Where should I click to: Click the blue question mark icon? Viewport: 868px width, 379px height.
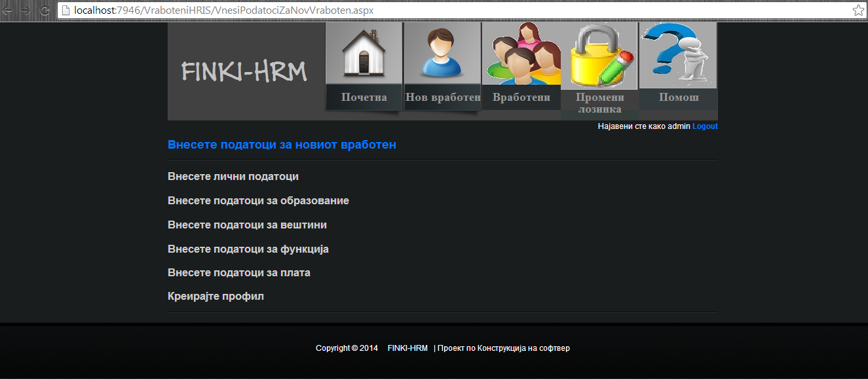[678, 54]
